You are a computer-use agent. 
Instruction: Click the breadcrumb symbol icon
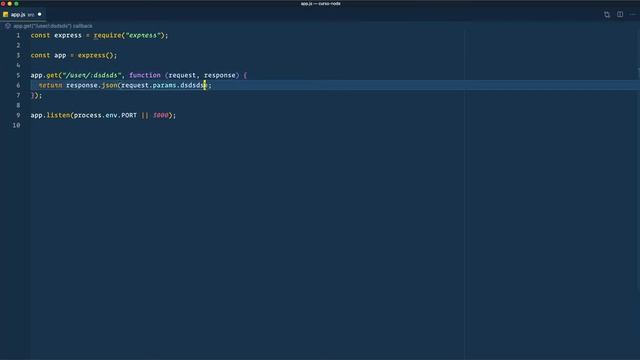click(x=7, y=26)
